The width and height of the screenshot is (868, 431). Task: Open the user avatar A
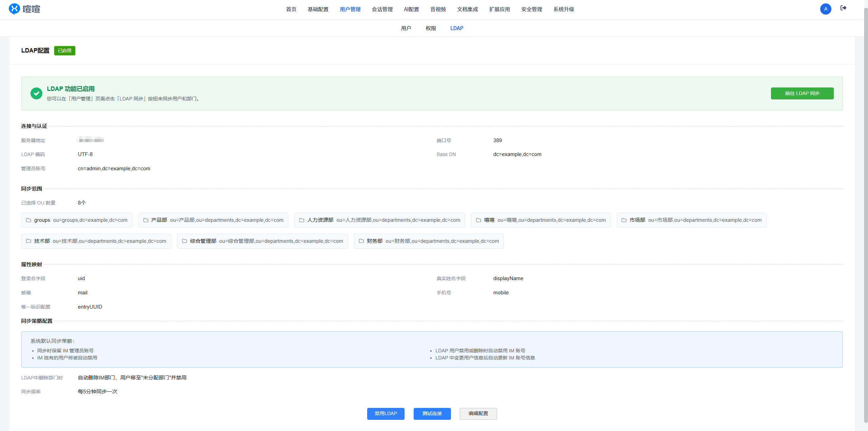pyautogui.click(x=826, y=9)
